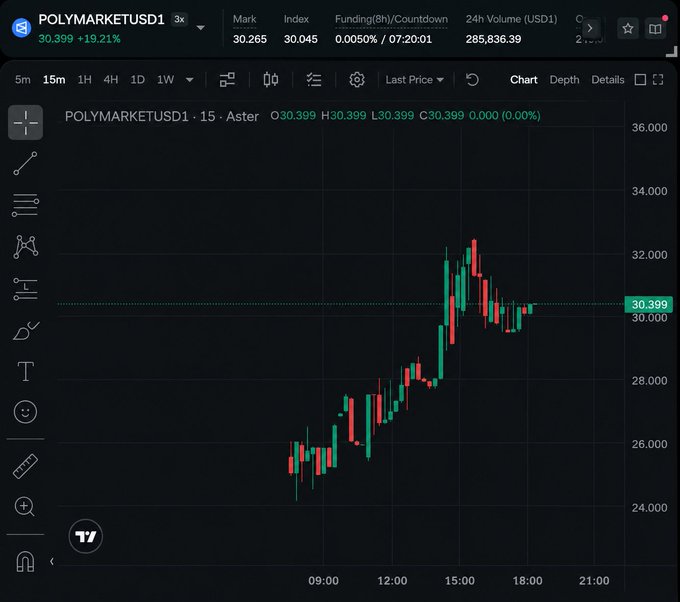Click the 09:00 time axis label

[324, 580]
